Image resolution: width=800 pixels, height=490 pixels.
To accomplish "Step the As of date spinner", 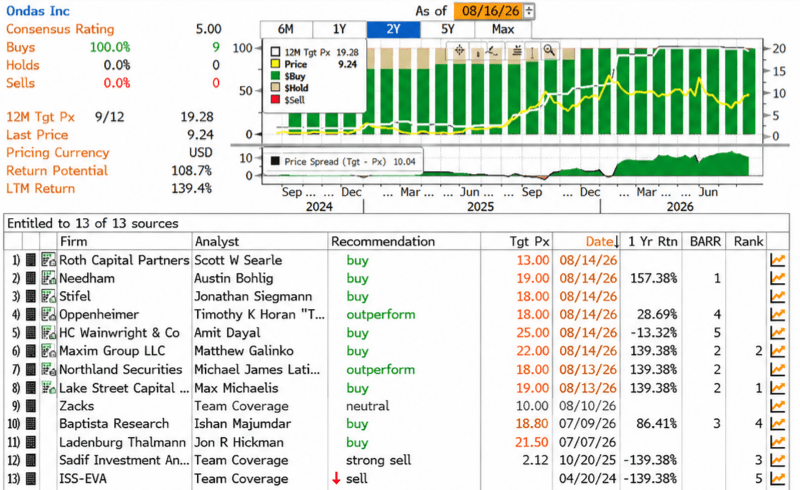I will coord(529,11).
